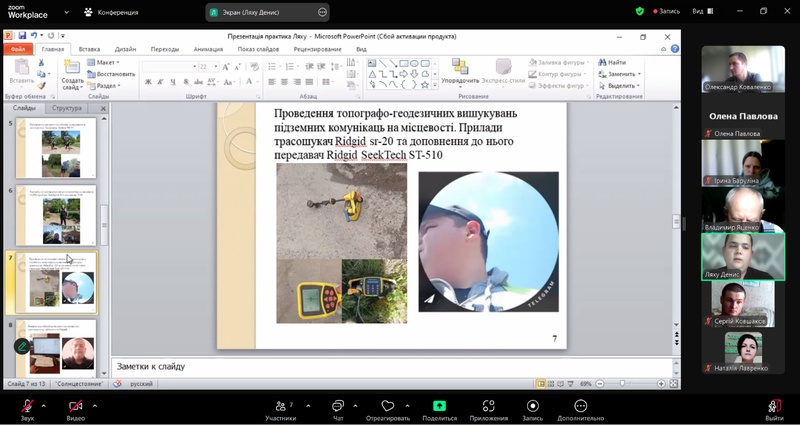Expand the Section dropdown
800x425 pixels.
(104, 86)
